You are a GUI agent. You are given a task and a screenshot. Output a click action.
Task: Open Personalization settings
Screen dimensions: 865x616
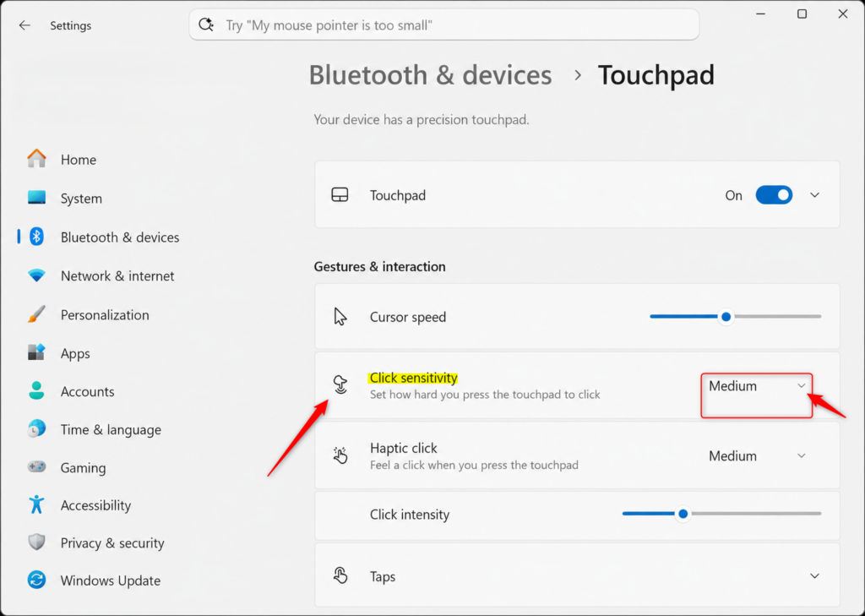pyautogui.click(x=105, y=315)
